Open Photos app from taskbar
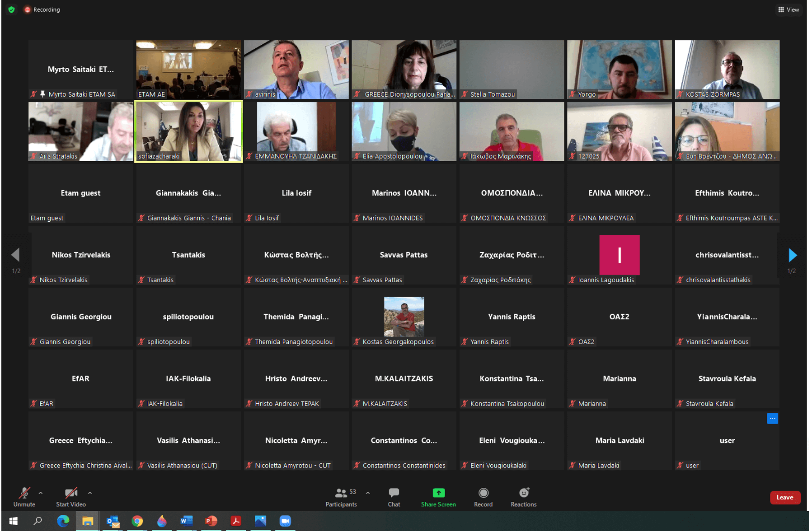 coord(260,521)
